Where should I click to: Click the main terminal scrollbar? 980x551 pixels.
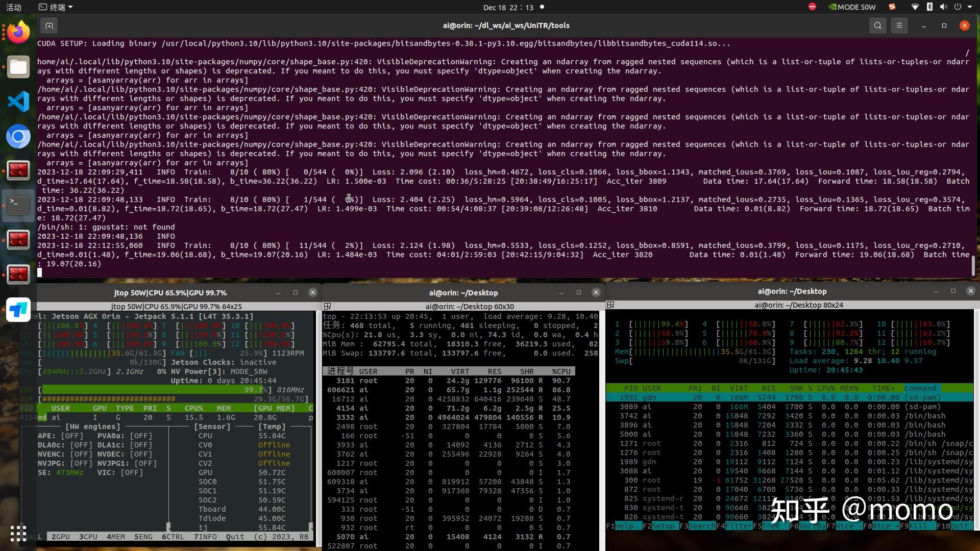[x=973, y=265]
